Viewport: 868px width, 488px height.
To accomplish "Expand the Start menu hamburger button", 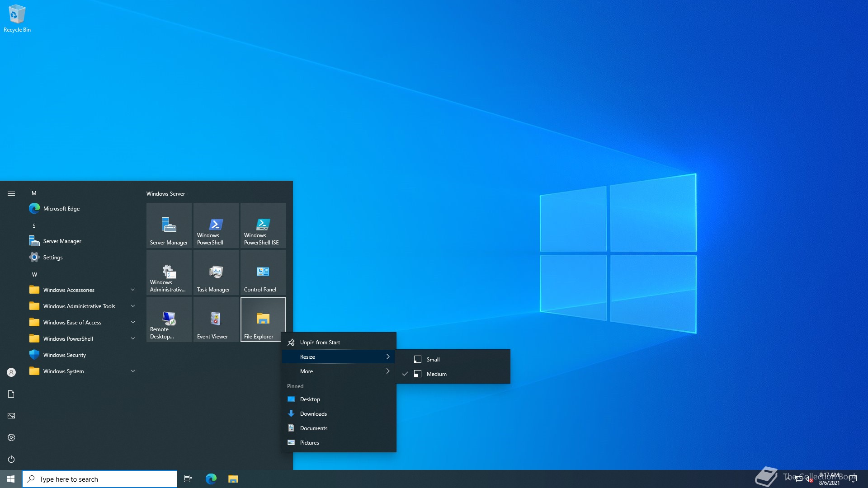I will [x=11, y=193].
